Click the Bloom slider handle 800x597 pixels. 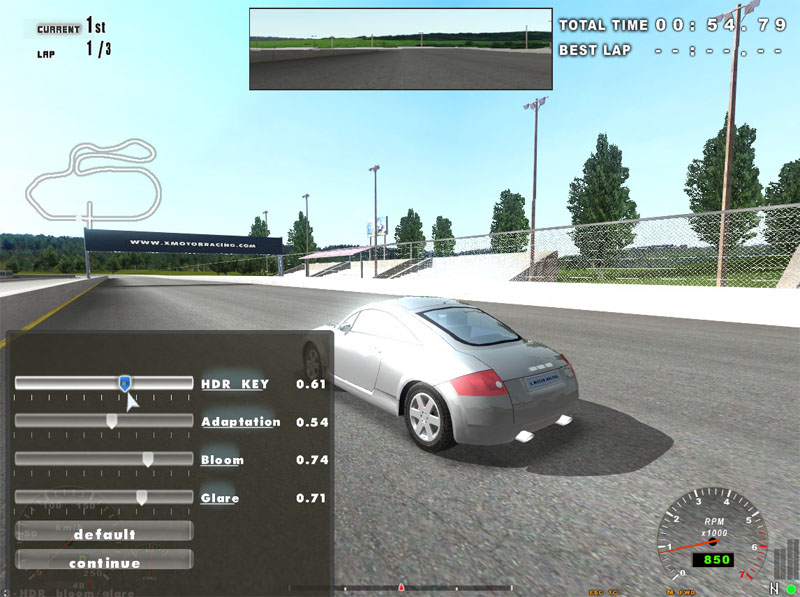coord(148,459)
